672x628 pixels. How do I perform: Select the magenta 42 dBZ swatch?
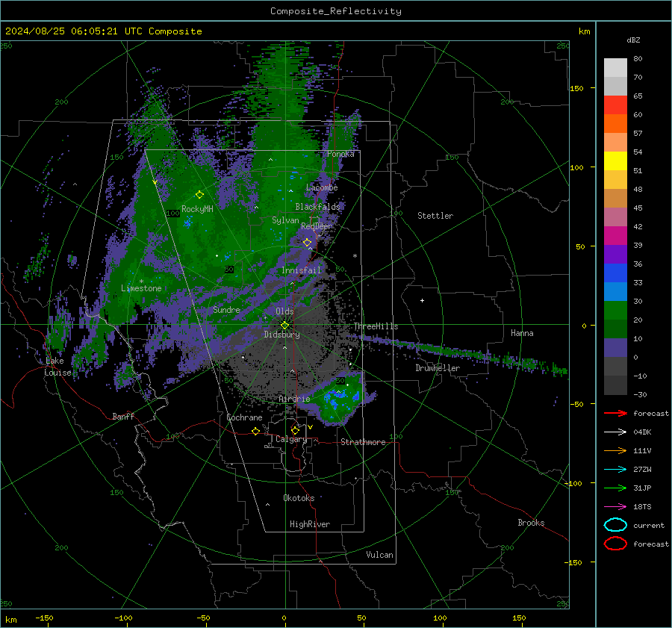tap(615, 235)
